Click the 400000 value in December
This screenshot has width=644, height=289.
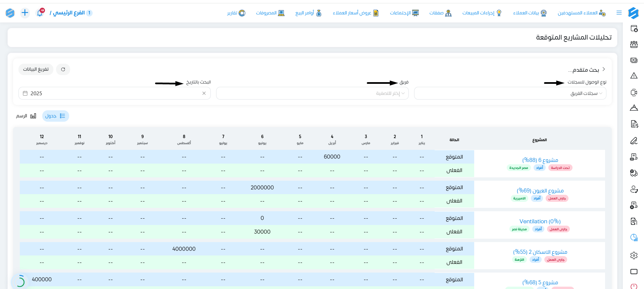click(x=42, y=279)
